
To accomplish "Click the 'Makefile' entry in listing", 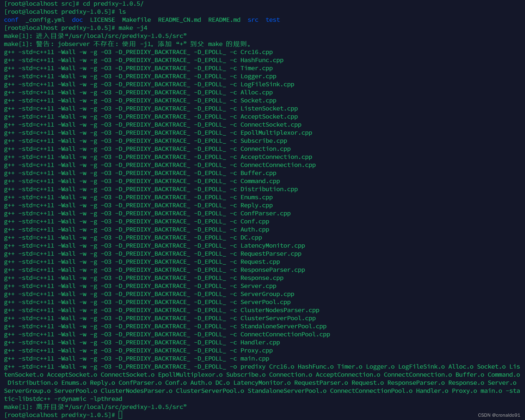I will (137, 20).
